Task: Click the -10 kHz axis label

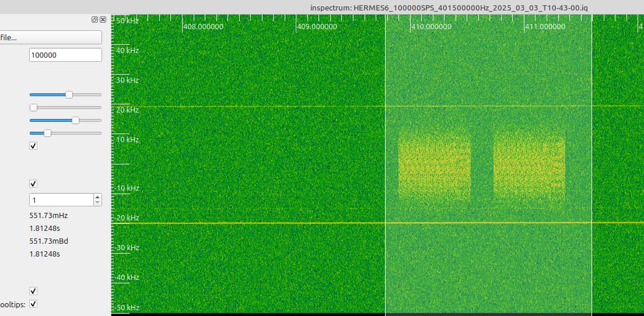Action: click(x=126, y=188)
